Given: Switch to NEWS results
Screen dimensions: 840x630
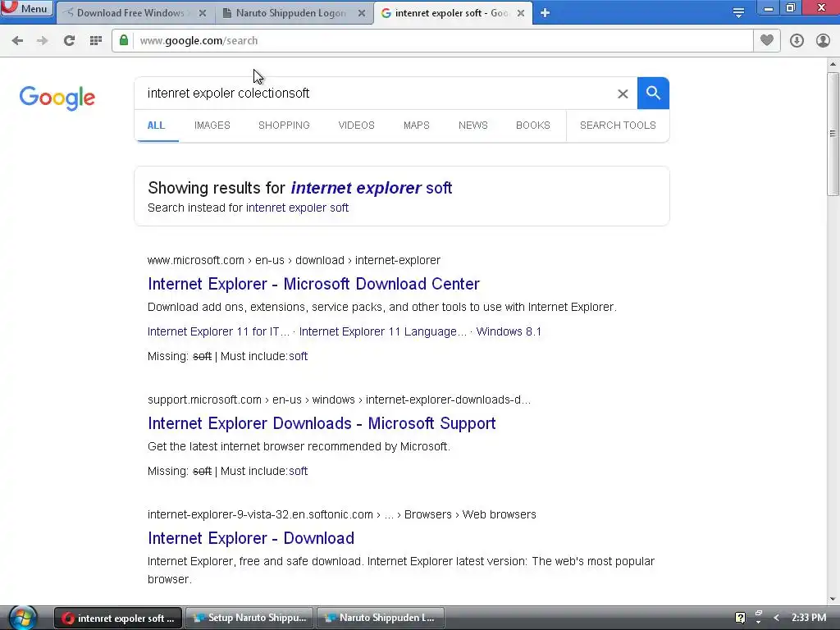Looking at the screenshot, I should [473, 126].
